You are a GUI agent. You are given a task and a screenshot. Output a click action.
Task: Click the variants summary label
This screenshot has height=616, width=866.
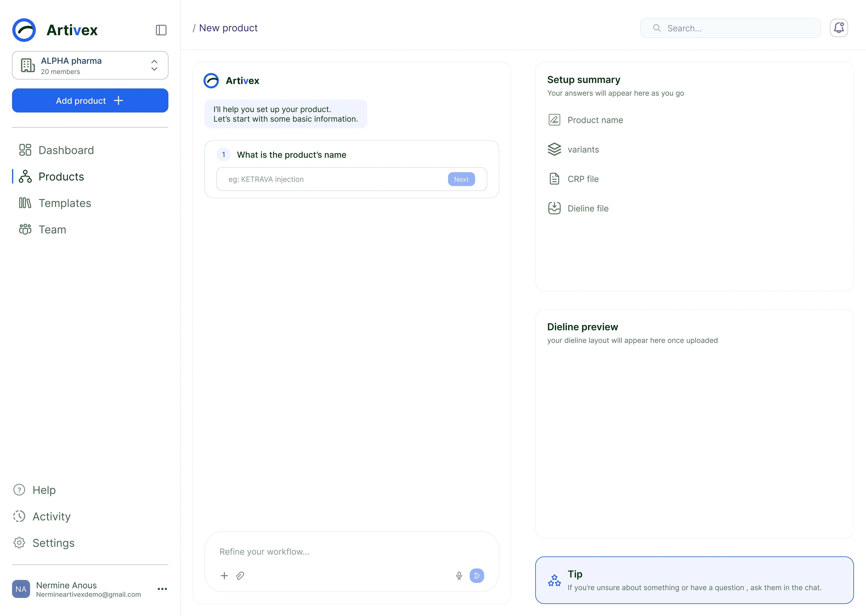583,149
